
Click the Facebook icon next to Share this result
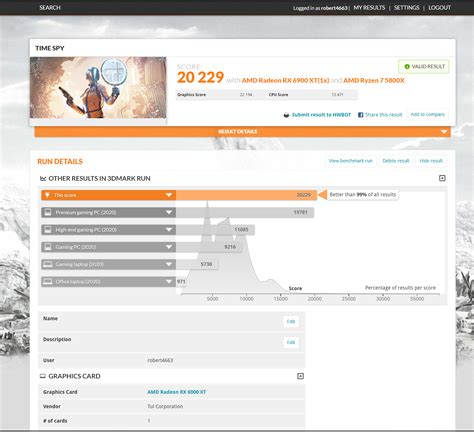click(360, 115)
